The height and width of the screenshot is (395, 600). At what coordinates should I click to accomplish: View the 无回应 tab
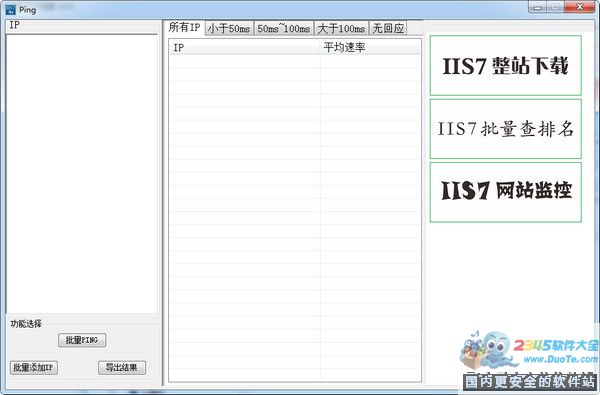(x=388, y=28)
